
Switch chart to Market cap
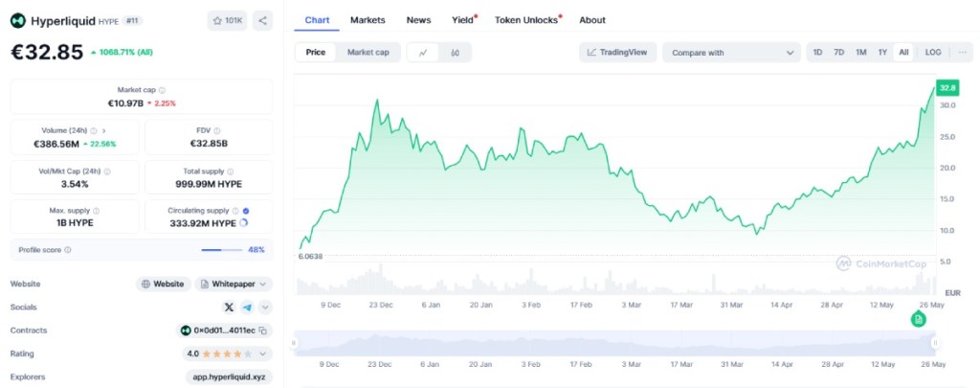coord(367,53)
